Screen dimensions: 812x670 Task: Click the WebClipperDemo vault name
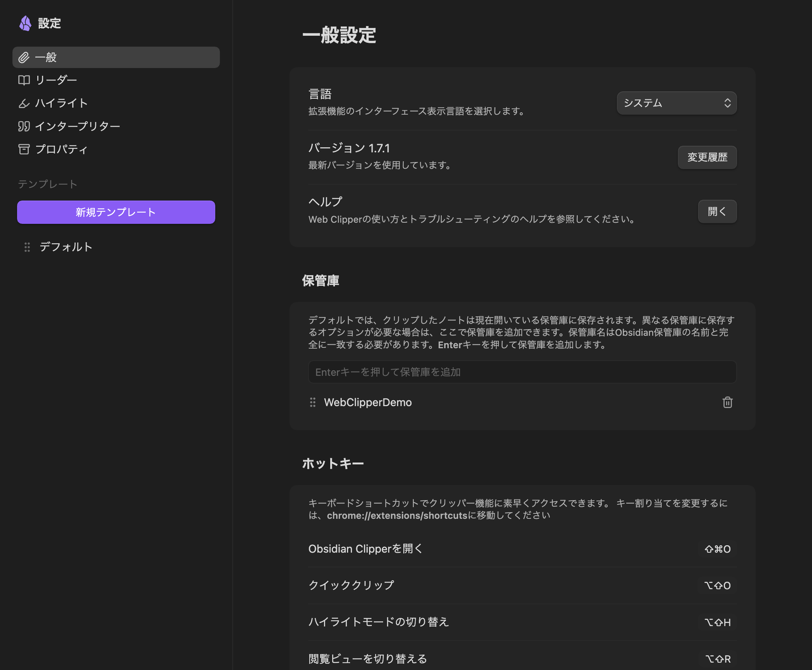click(x=368, y=402)
